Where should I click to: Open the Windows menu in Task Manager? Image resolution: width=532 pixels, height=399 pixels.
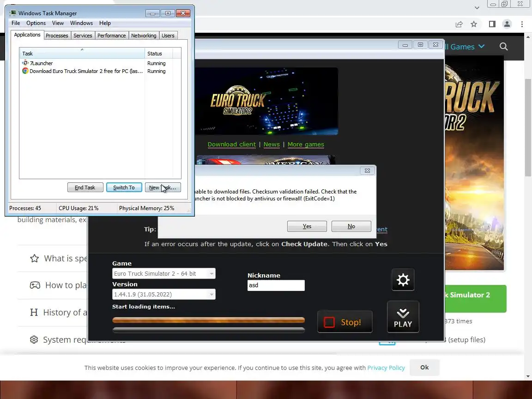(x=81, y=23)
